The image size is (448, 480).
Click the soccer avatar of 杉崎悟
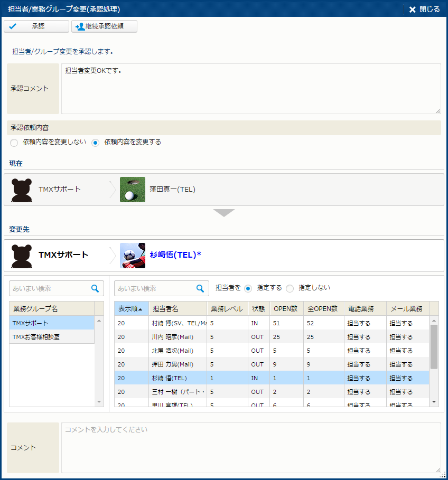[x=133, y=256]
